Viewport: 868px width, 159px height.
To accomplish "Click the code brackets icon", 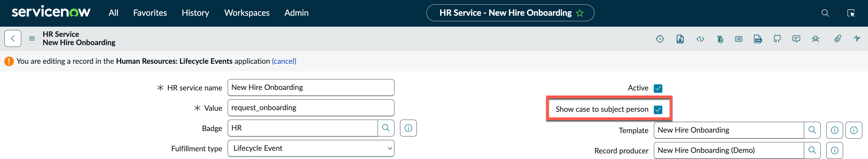I will [700, 39].
